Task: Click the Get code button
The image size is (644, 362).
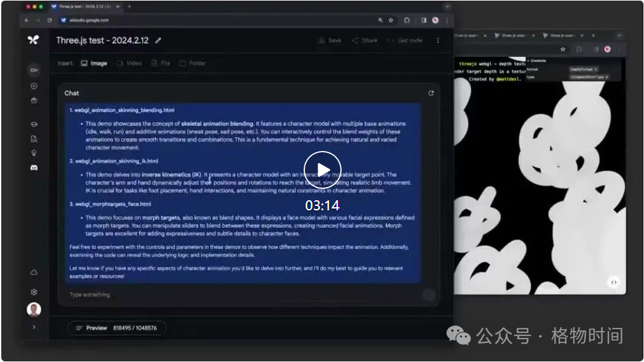Action: (405, 40)
